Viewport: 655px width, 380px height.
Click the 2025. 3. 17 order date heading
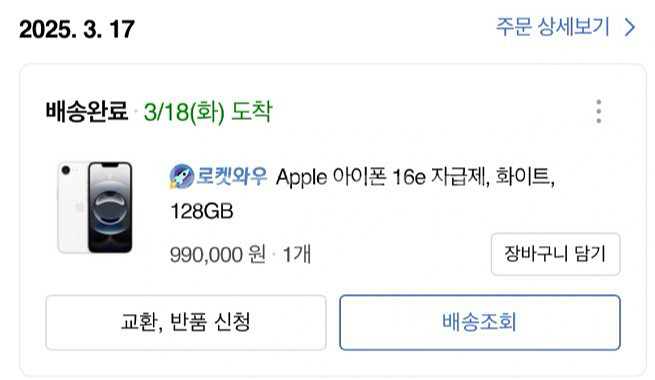(77, 29)
